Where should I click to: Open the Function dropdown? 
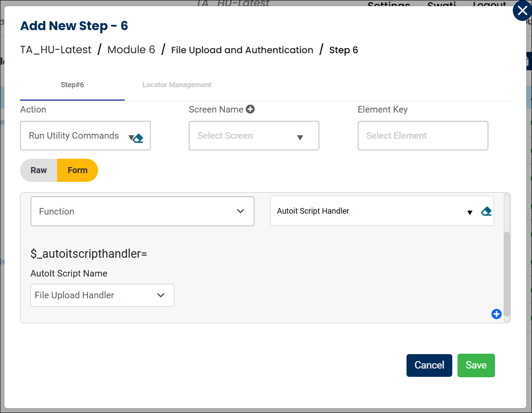(142, 212)
